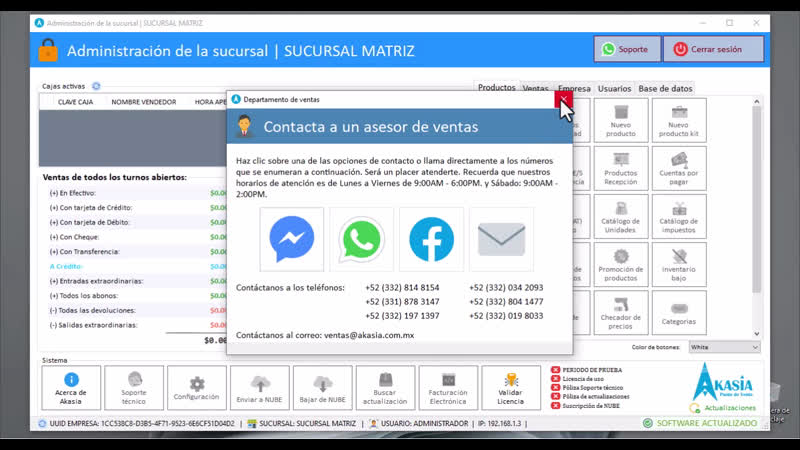Image resolution: width=800 pixels, height=450 pixels.
Task: Open Configuración settings
Action: (x=196, y=388)
